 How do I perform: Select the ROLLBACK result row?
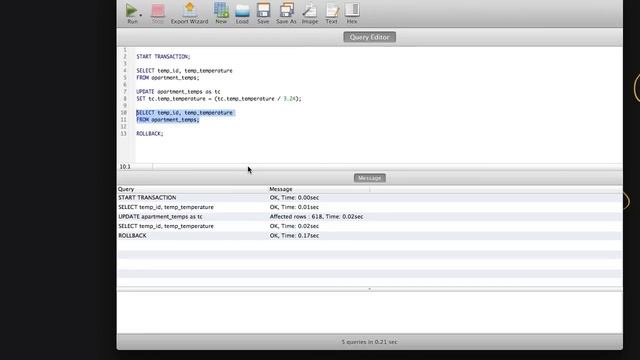click(369, 236)
